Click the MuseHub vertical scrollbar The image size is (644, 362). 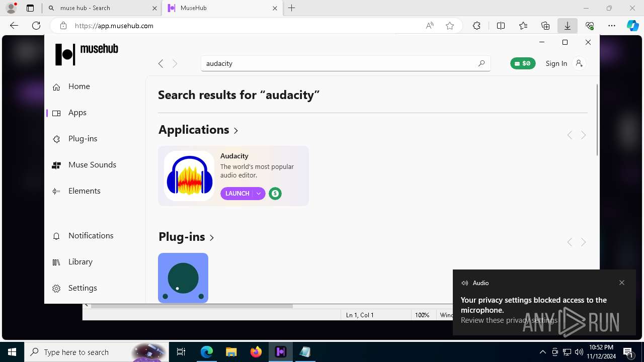click(597, 120)
